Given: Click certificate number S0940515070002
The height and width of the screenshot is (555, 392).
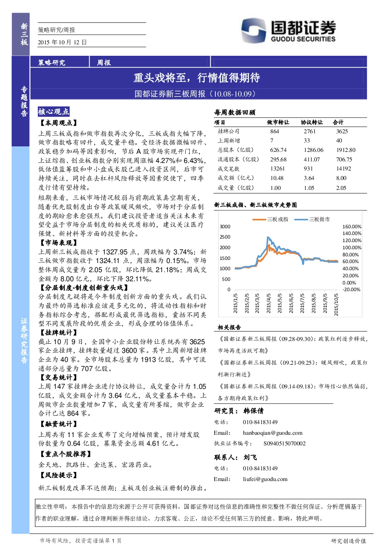Looking at the screenshot, I should point(285,443).
